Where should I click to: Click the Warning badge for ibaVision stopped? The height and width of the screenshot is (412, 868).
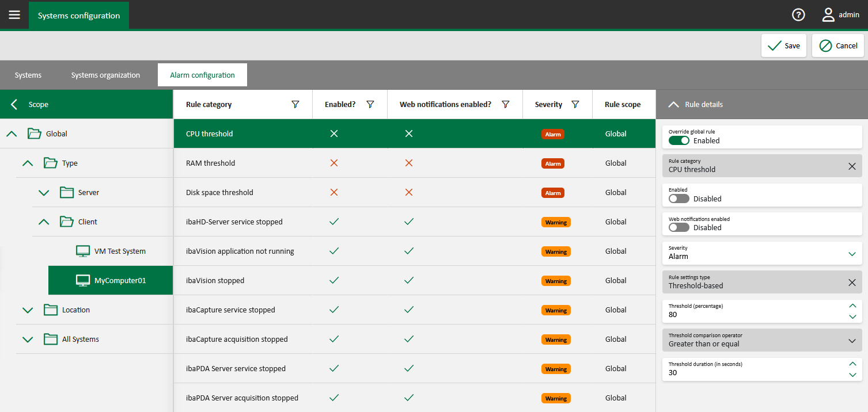pyautogui.click(x=556, y=281)
